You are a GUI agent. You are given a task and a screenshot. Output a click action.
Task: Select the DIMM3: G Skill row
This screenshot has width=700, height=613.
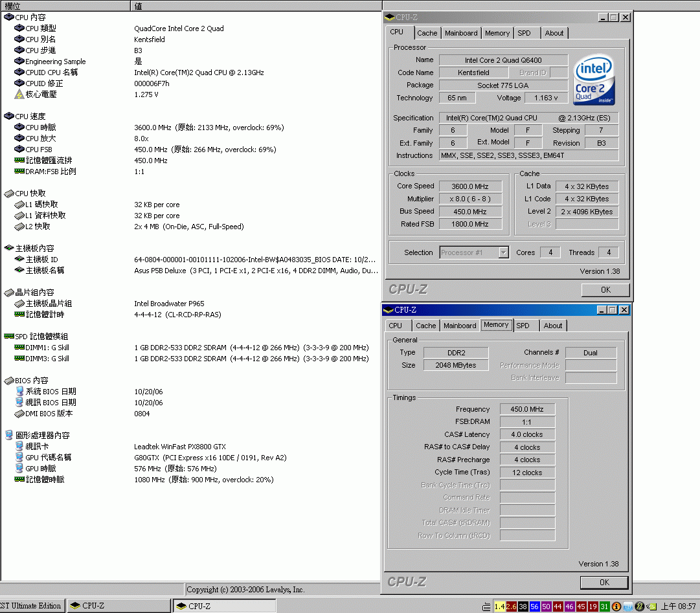(191, 359)
